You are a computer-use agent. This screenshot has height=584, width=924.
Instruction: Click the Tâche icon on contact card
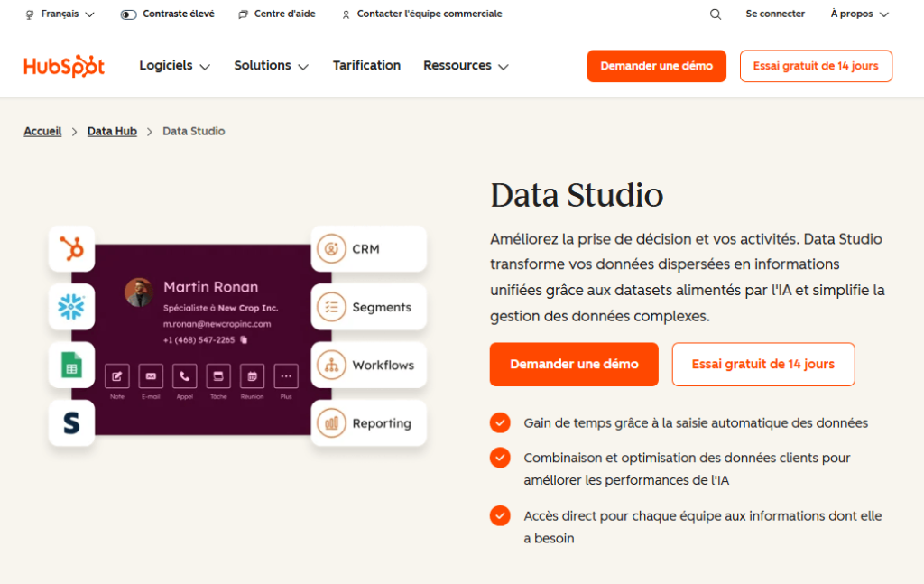click(218, 376)
